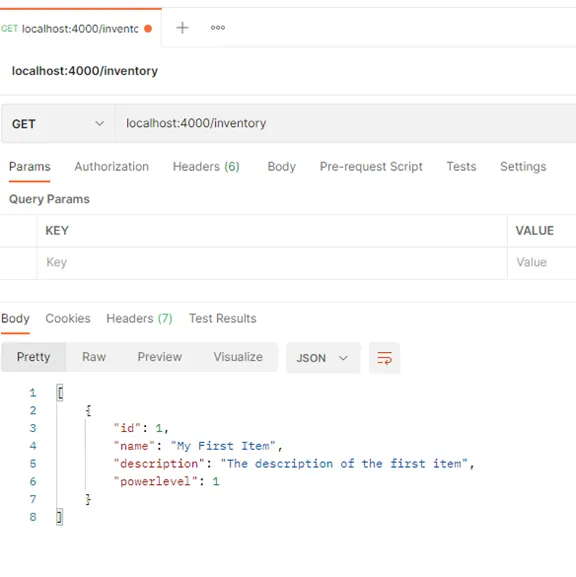Click the KEY column header

(57, 231)
